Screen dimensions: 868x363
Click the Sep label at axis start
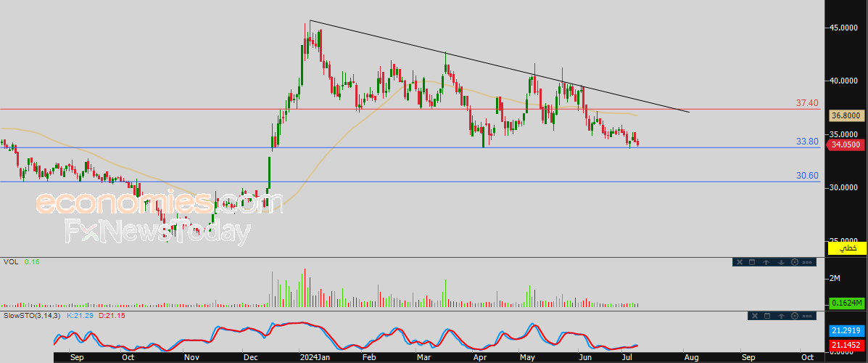click(x=77, y=357)
